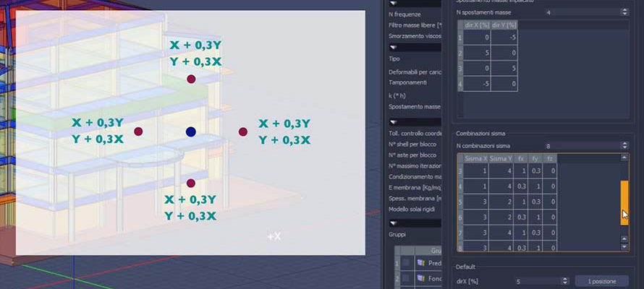This screenshot has width=644, height=289.
Task: Click the dirX [%] spinner arrows
Action: click(565, 281)
